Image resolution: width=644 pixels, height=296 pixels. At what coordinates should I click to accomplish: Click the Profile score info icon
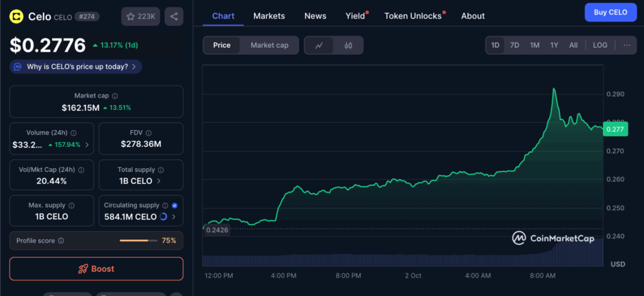(x=61, y=241)
